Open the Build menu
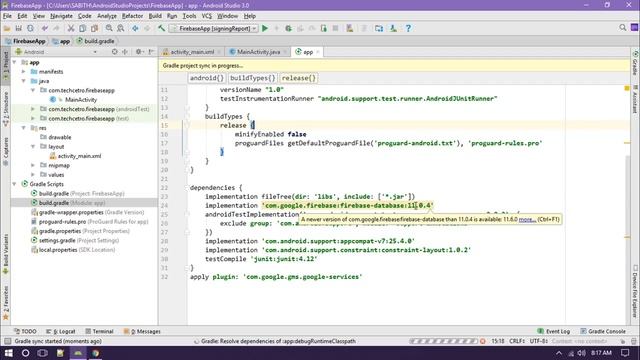This screenshot has height=360, width=640. (x=155, y=16)
